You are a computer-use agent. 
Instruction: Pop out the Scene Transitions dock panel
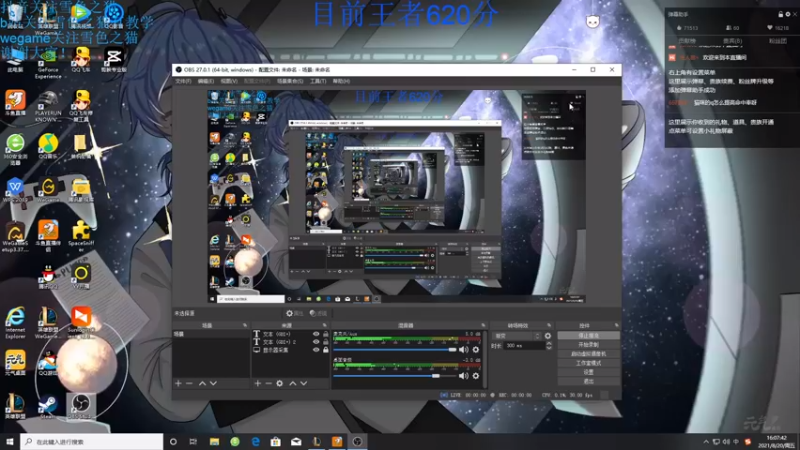click(x=549, y=326)
